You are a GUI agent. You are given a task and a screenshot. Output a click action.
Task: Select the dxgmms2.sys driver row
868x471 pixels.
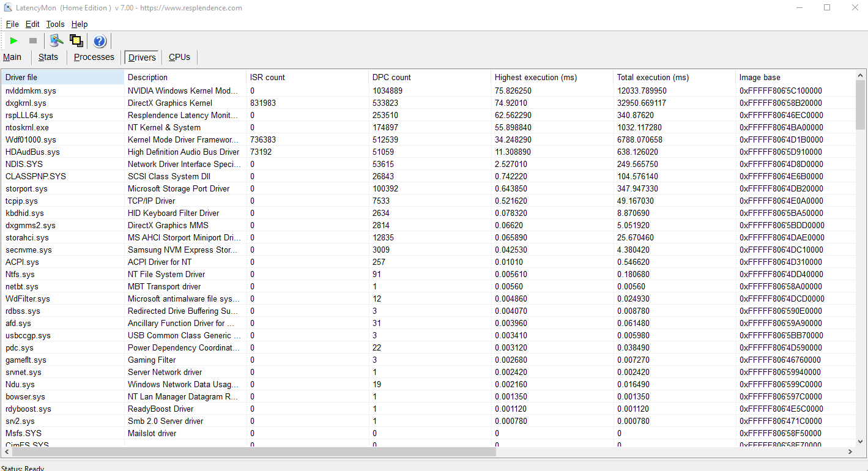(x=429, y=225)
